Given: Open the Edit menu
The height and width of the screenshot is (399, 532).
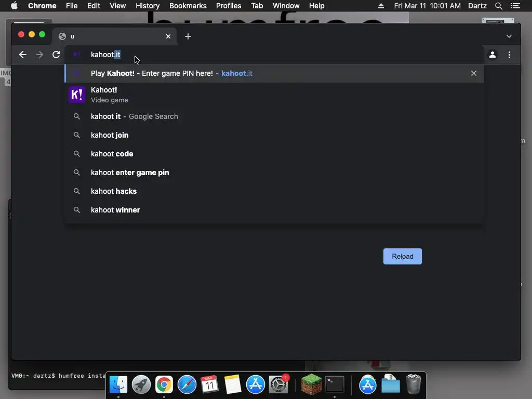Looking at the screenshot, I should tap(94, 6).
